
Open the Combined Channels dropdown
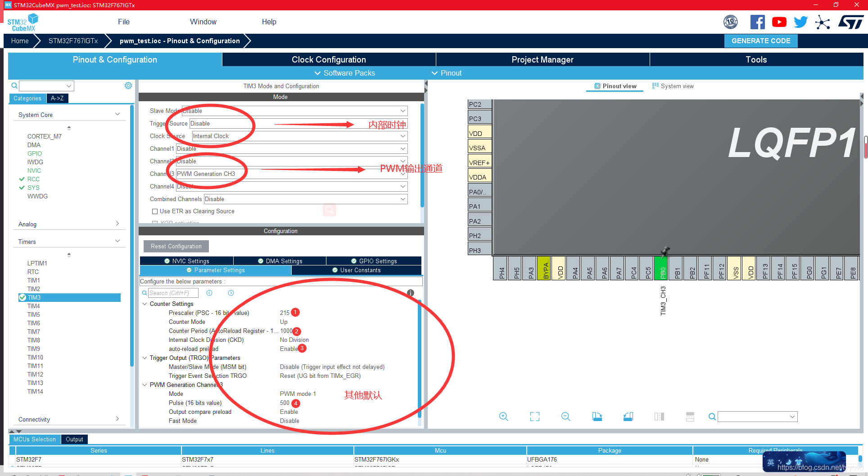tap(306, 199)
